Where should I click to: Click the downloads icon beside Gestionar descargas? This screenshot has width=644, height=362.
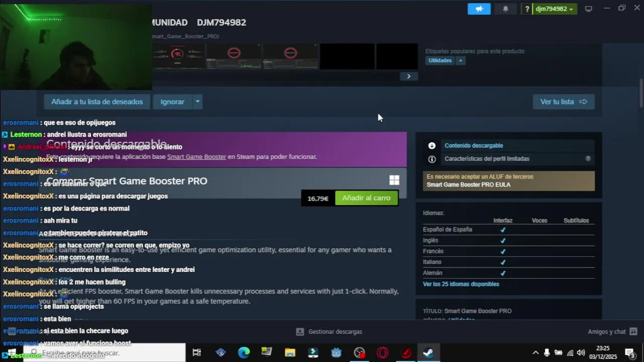[300, 332]
